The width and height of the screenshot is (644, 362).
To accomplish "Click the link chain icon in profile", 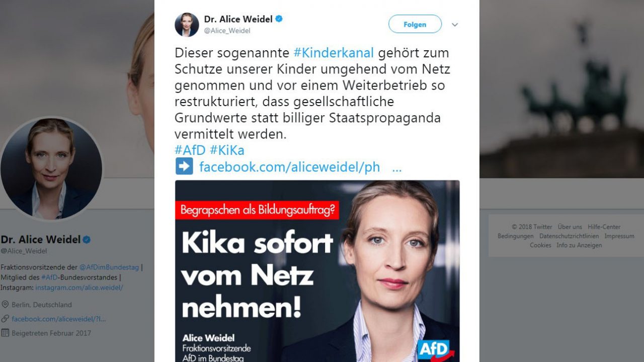I will click(5, 319).
